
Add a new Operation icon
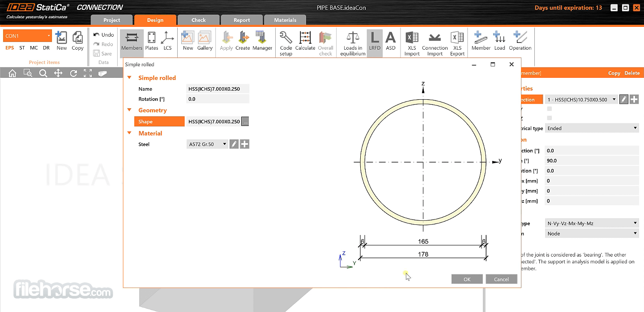(x=520, y=41)
